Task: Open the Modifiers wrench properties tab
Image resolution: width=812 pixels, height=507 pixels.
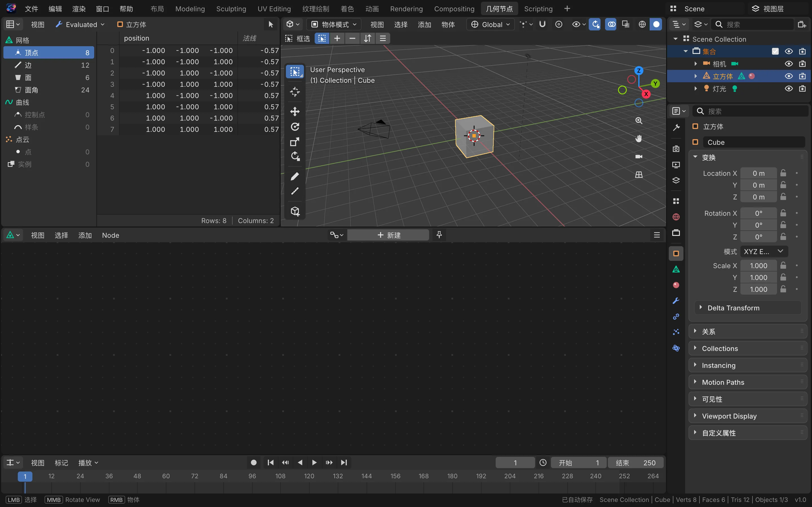Action: [676, 301]
